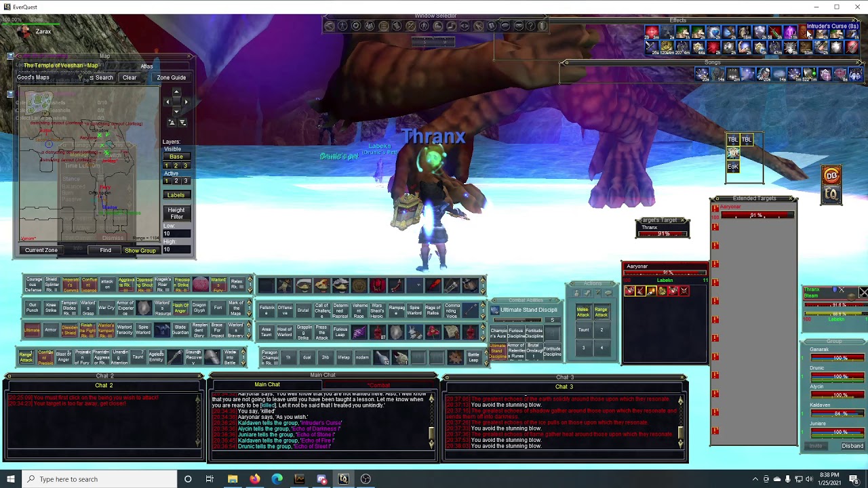
Task: Change hotbar page beside the Relax button
Action: click(250, 285)
